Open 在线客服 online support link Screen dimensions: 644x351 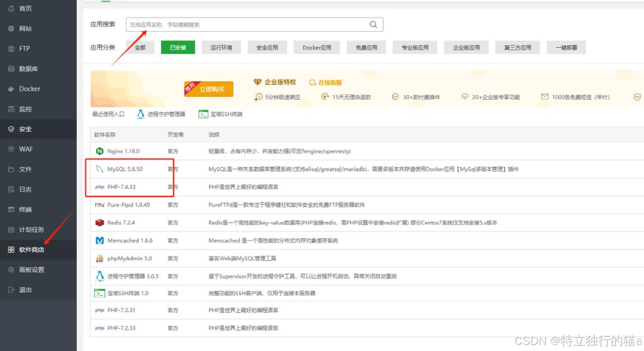[326, 82]
